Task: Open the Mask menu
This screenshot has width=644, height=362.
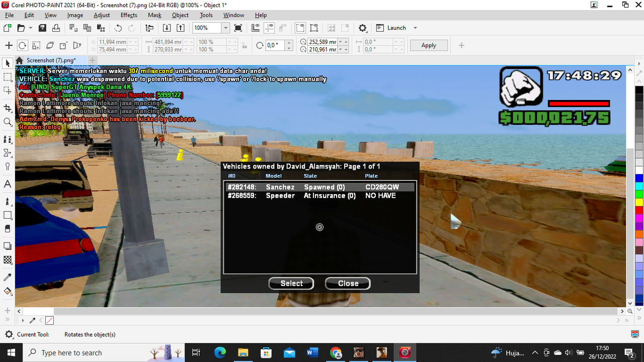Action: (x=154, y=15)
